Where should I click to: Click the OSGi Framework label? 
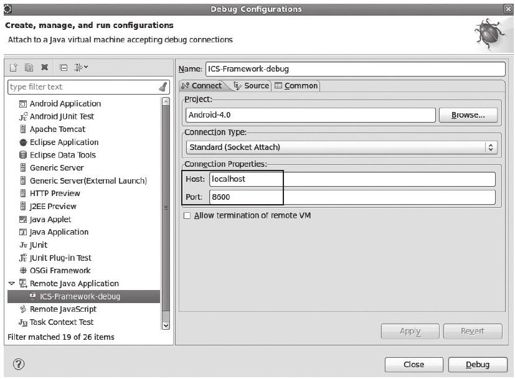[x=60, y=271]
